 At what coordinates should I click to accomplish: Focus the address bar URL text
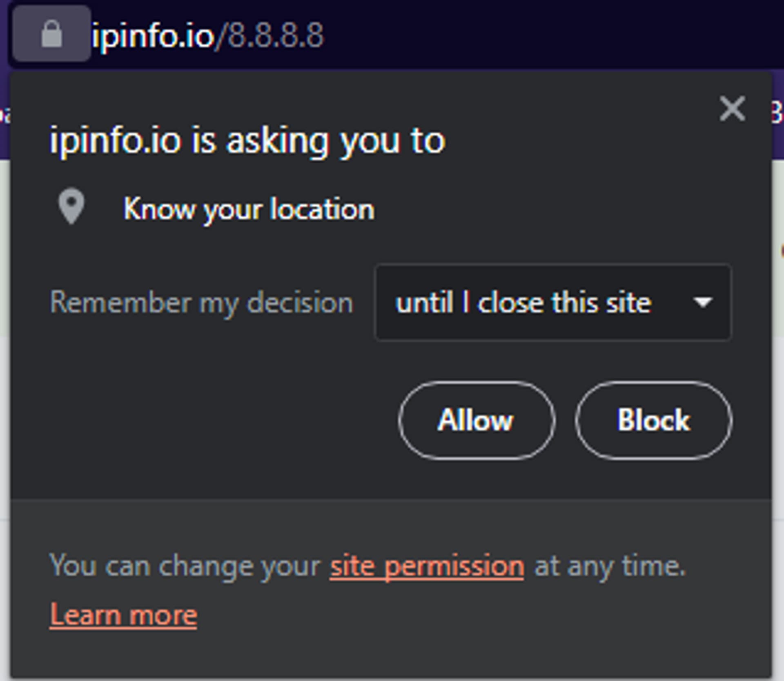[208, 36]
